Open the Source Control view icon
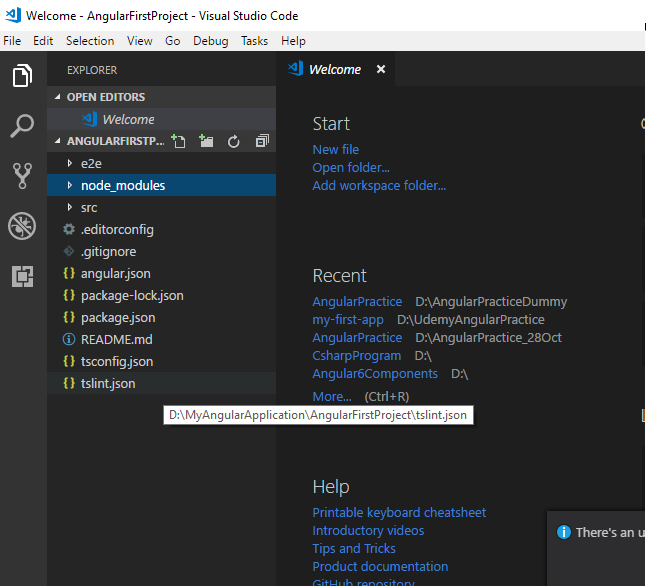This screenshot has height=586, width=646. point(22,176)
